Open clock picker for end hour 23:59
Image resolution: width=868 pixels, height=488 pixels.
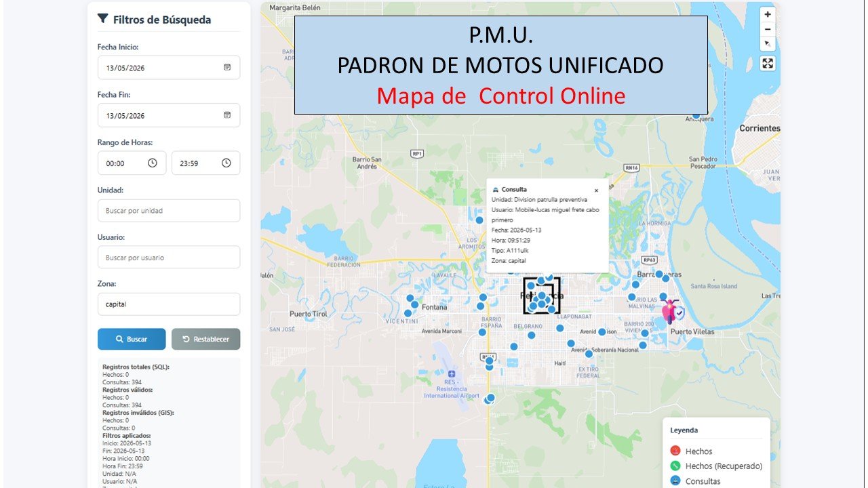pos(226,163)
